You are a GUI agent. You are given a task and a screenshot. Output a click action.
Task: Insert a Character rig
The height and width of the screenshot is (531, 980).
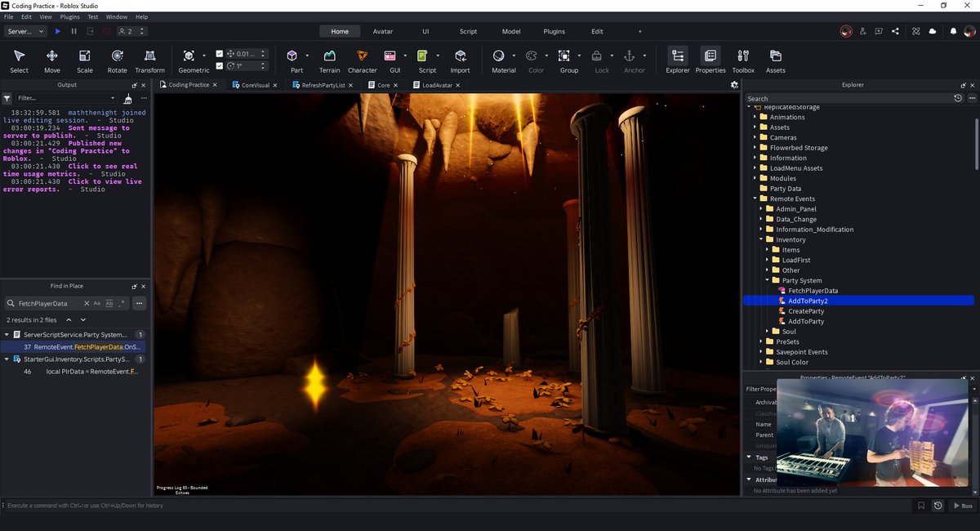pos(362,60)
